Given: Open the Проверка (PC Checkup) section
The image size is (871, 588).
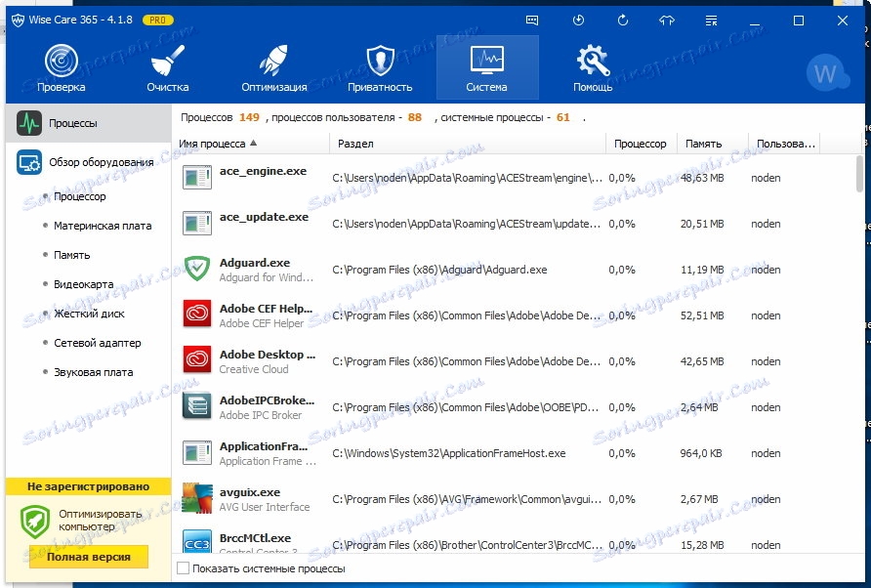Looking at the screenshot, I should (62, 68).
